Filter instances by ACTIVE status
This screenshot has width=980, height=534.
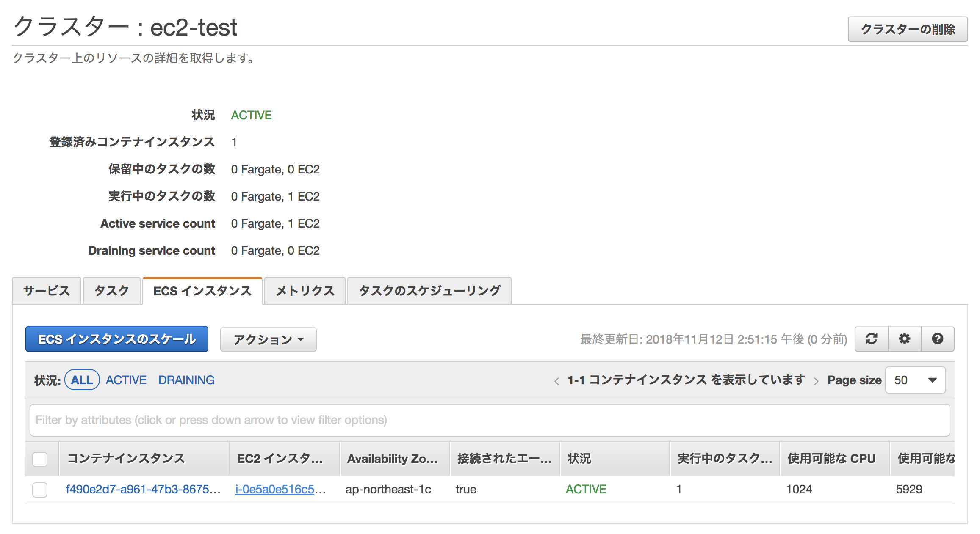point(126,380)
